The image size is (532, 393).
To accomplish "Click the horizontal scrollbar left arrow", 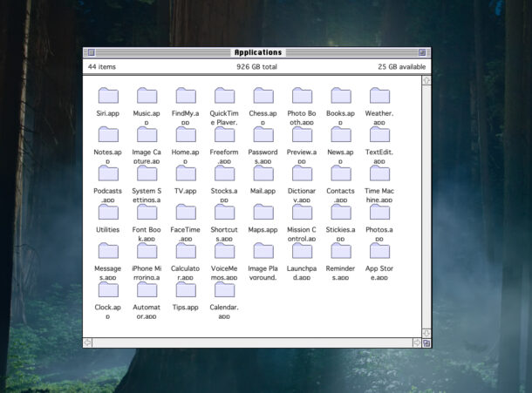I will (88, 342).
